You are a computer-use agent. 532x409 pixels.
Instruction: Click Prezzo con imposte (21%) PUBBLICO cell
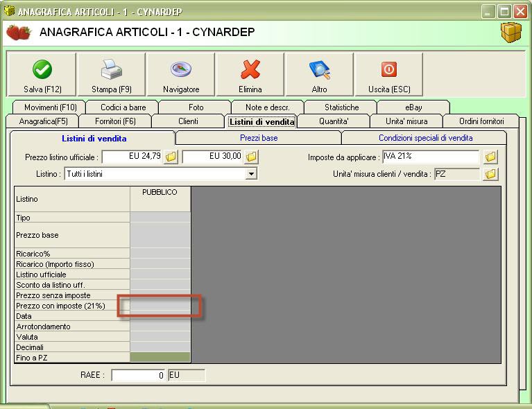click(x=160, y=306)
